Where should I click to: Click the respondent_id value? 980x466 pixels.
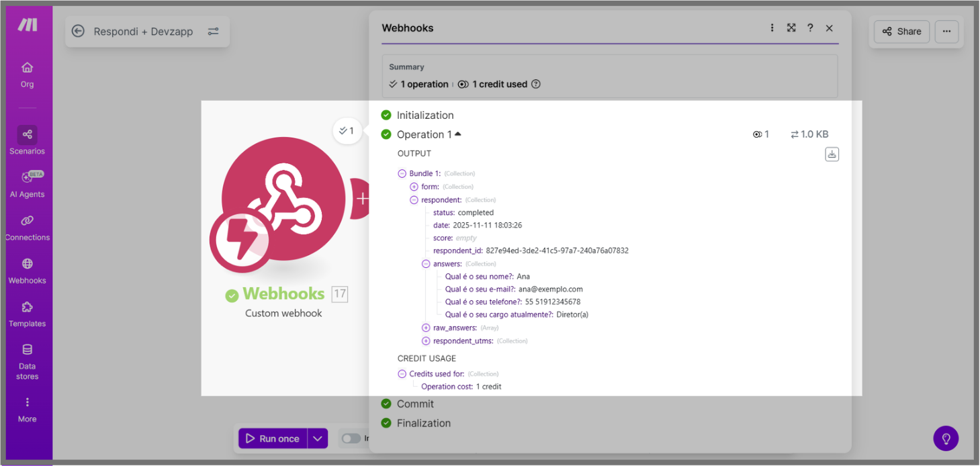point(557,251)
